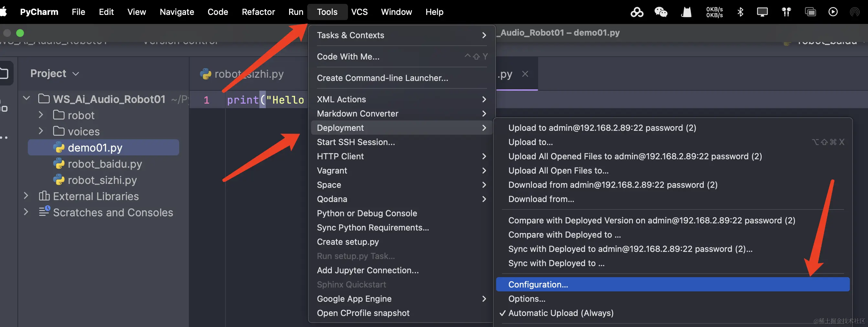This screenshot has height=327, width=868.
Task: Open the Window menu
Action: tap(396, 12)
